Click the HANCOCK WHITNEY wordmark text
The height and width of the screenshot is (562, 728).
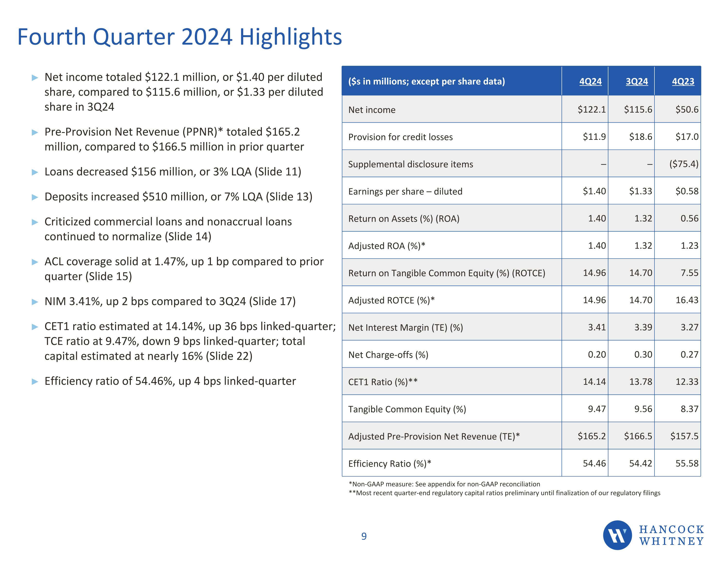(x=671, y=535)
